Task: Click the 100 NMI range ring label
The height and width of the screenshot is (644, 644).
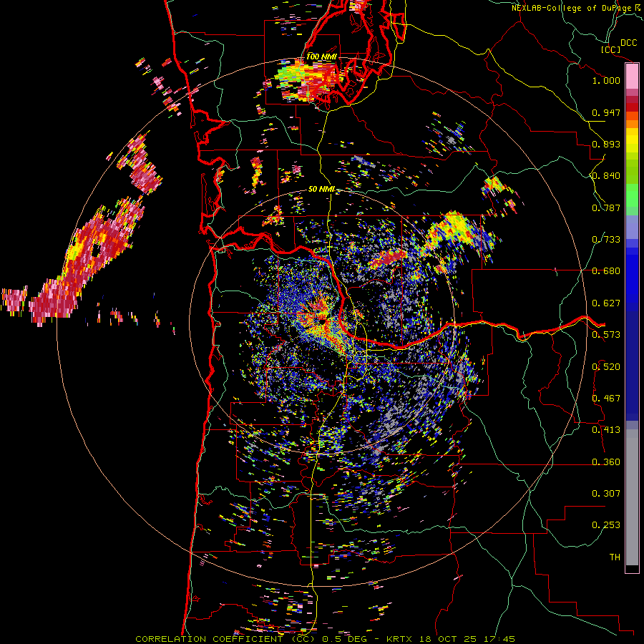Action: point(321,57)
